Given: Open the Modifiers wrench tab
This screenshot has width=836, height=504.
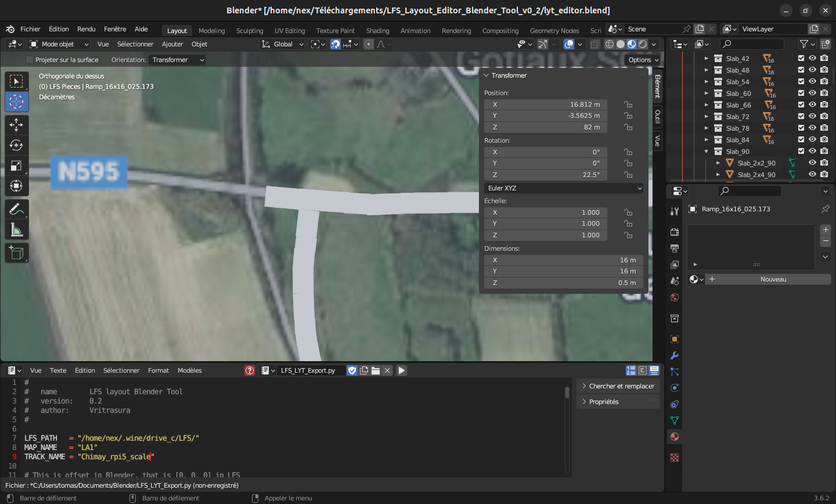Looking at the screenshot, I should tap(675, 355).
